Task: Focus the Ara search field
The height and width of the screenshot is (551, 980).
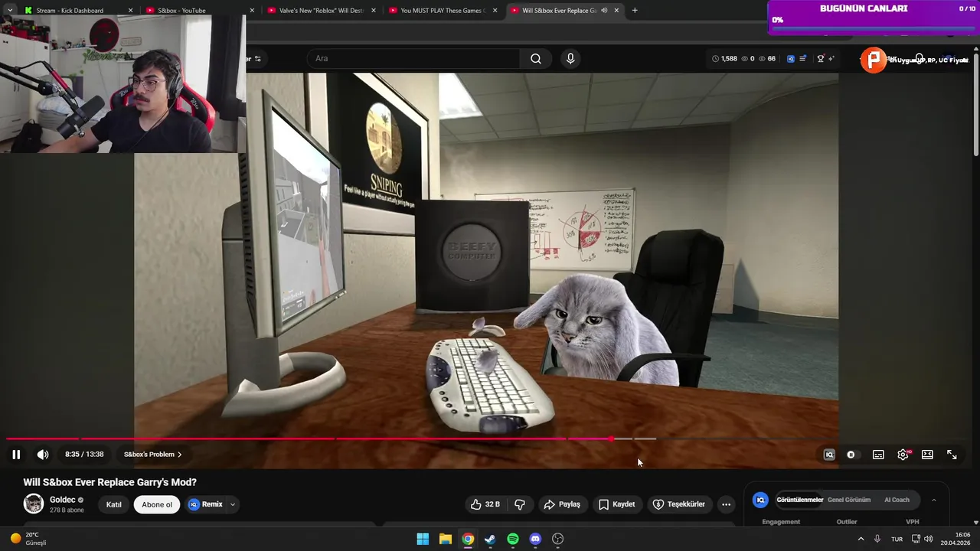Action: click(413, 59)
